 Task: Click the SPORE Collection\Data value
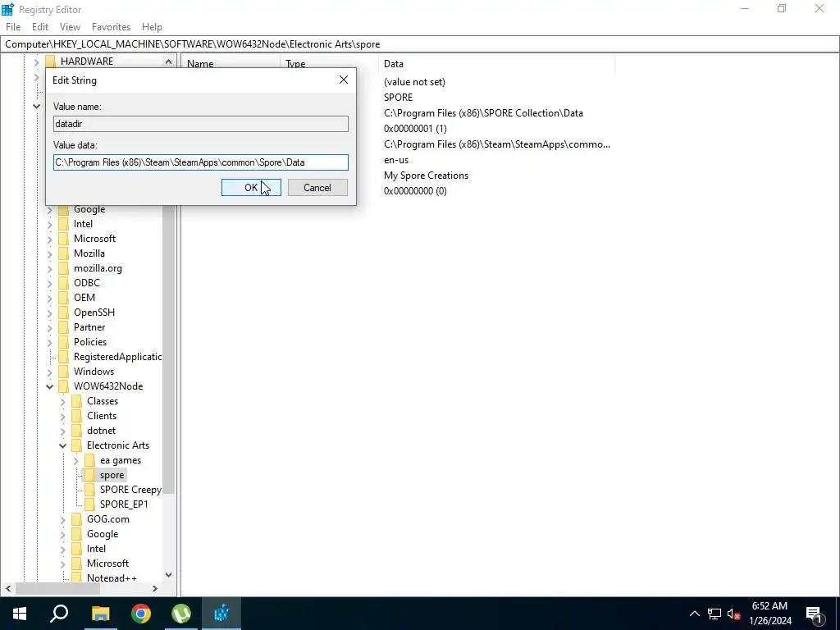[483, 113]
